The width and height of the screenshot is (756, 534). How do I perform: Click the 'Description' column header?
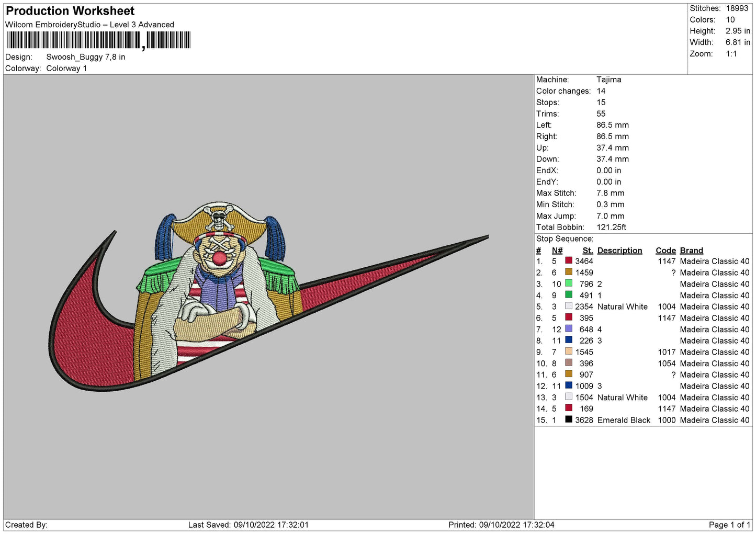(619, 251)
